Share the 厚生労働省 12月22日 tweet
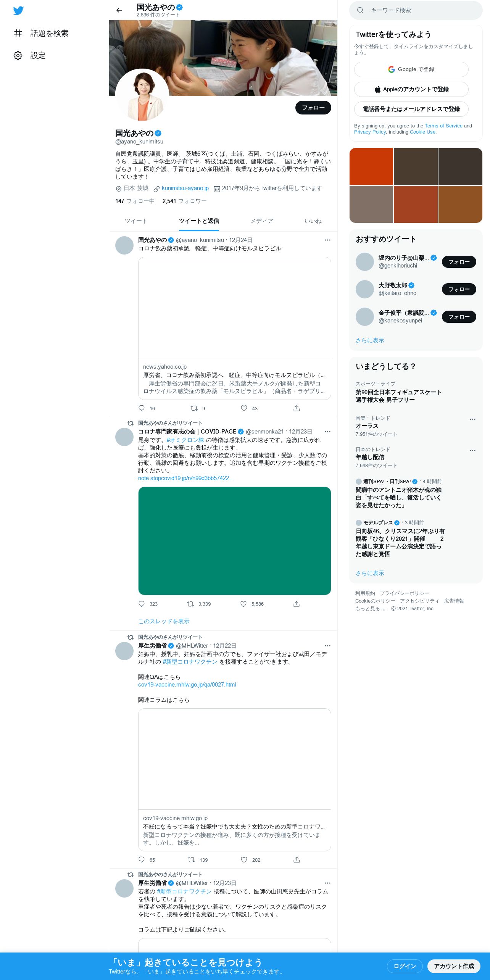Image resolution: width=490 pixels, height=980 pixels. coord(297,860)
